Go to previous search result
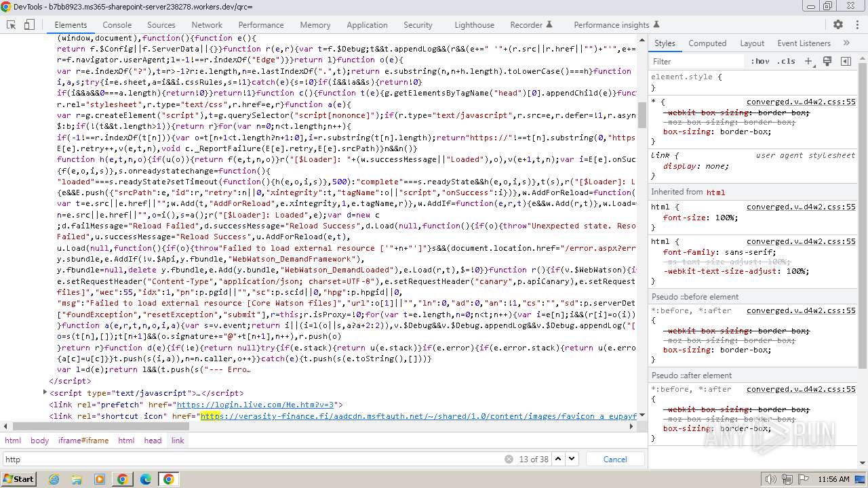The height and width of the screenshot is (488, 868). point(558,459)
